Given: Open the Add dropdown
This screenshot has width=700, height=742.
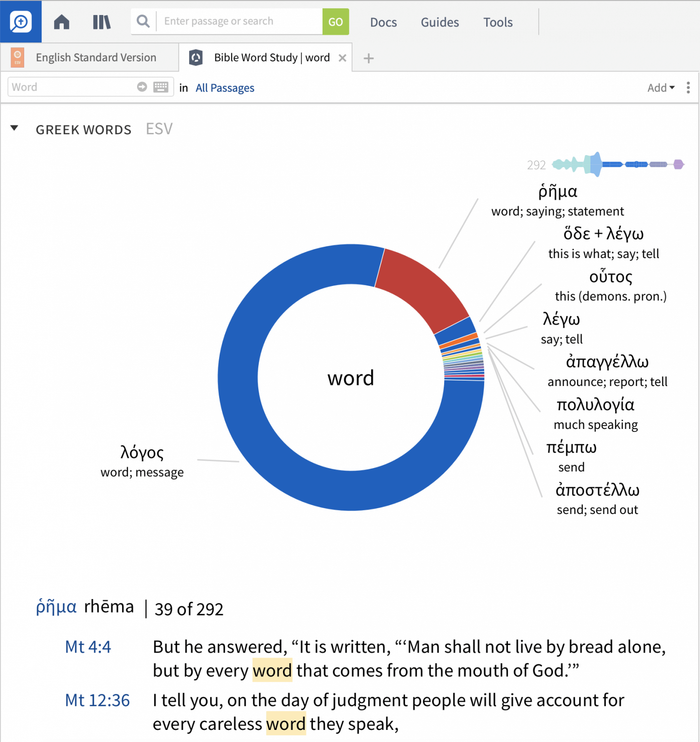Looking at the screenshot, I should (x=660, y=87).
